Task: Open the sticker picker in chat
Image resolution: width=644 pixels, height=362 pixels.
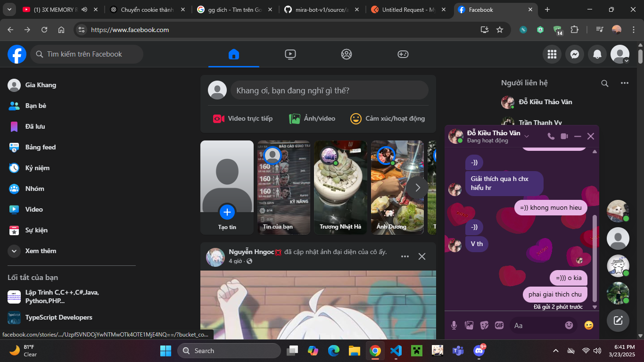Action: coord(484,325)
